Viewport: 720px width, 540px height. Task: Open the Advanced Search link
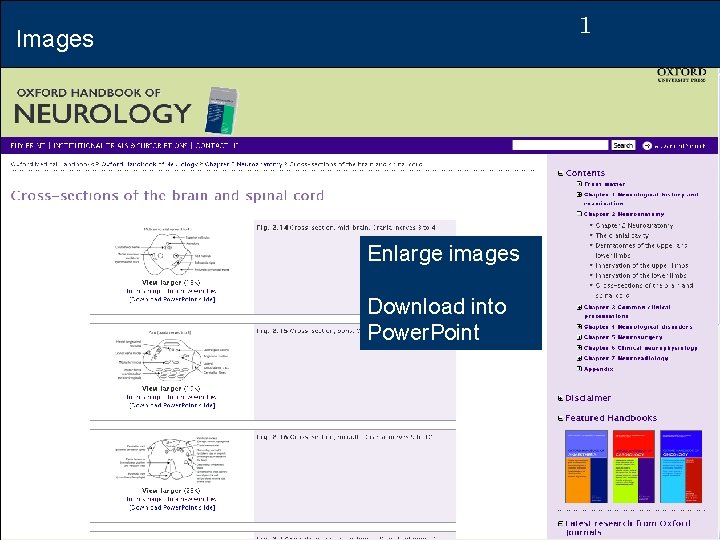(680, 146)
